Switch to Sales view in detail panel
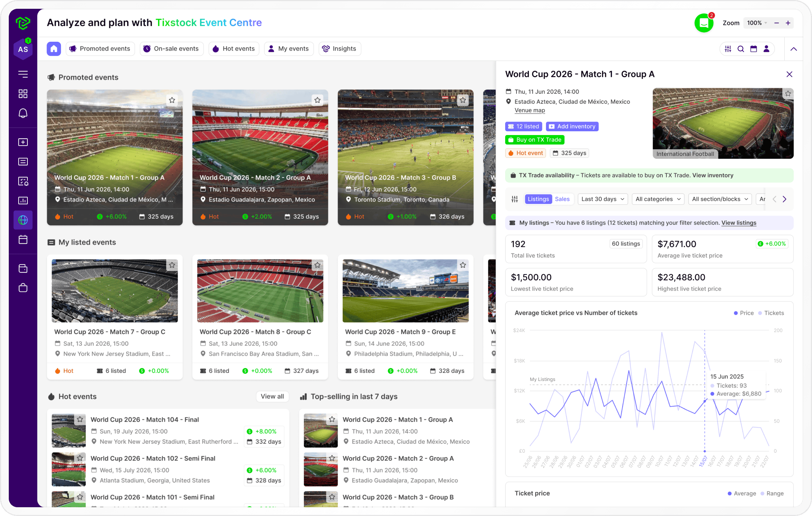This screenshot has height=516, width=812. pos(562,199)
